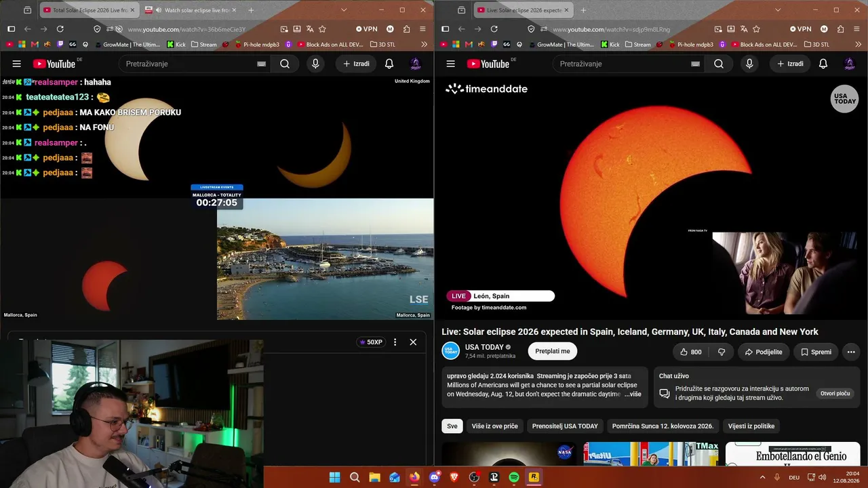This screenshot has height=488, width=868.
Task: Open more actions for USA TODAY video
Action: tap(851, 352)
